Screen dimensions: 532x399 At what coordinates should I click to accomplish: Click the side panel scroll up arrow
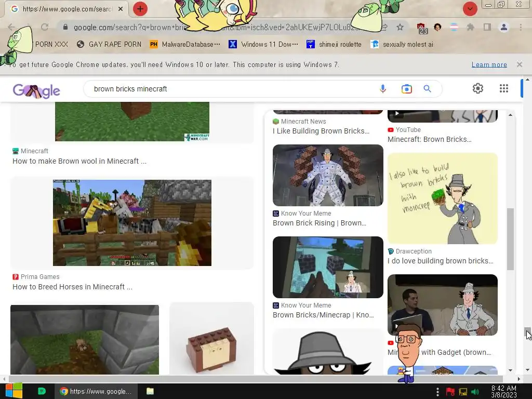[510, 115]
